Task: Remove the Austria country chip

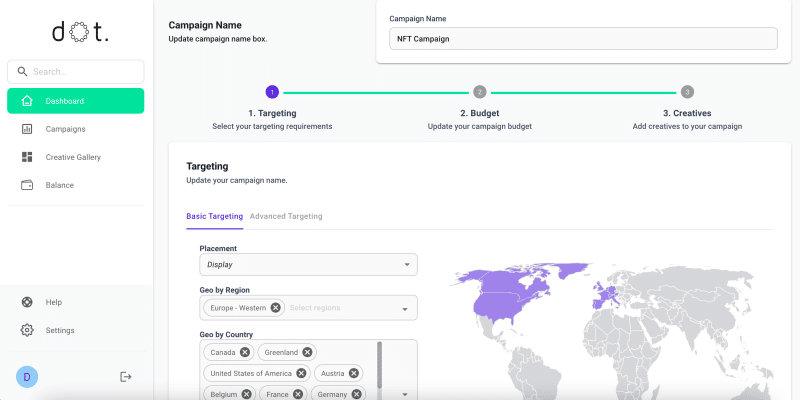Action: click(354, 373)
